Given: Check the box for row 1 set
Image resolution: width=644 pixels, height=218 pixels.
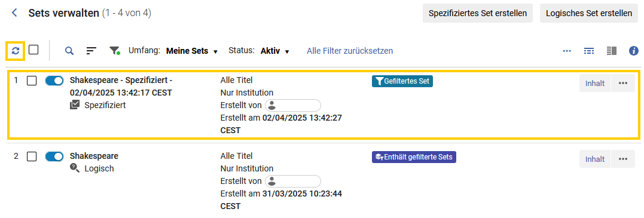Looking at the screenshot, I should tap(32, 81).
